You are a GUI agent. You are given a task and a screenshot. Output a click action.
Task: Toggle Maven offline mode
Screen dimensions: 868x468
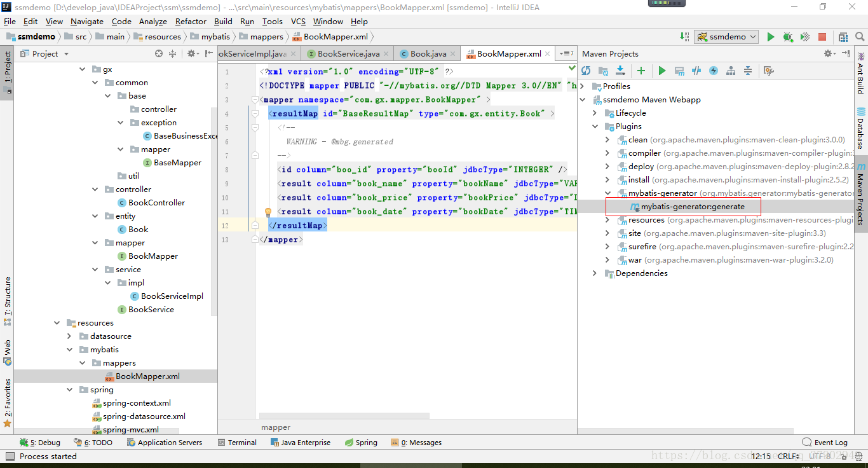(696, 71)
